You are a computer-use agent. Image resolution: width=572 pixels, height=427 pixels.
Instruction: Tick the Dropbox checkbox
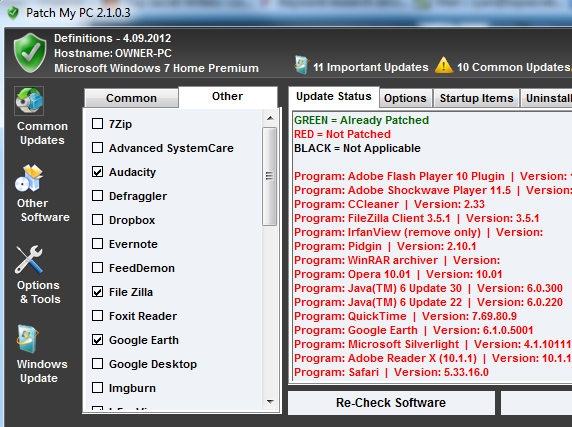[97, 220]
